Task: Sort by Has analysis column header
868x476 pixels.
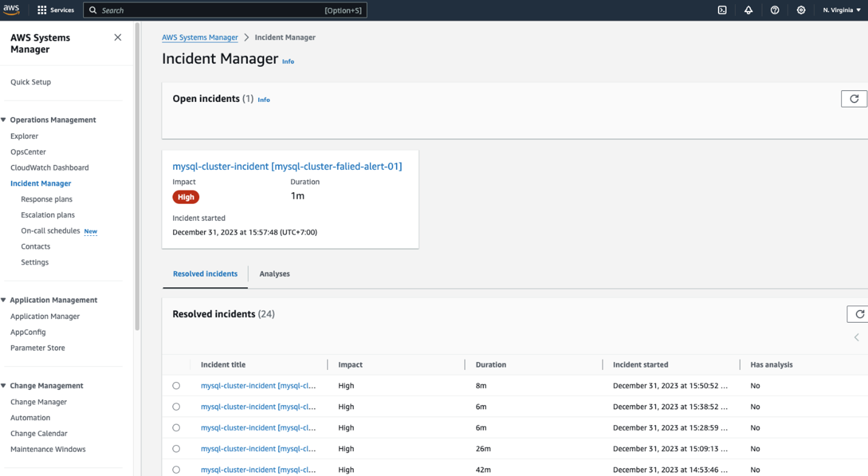Action: 771,364
